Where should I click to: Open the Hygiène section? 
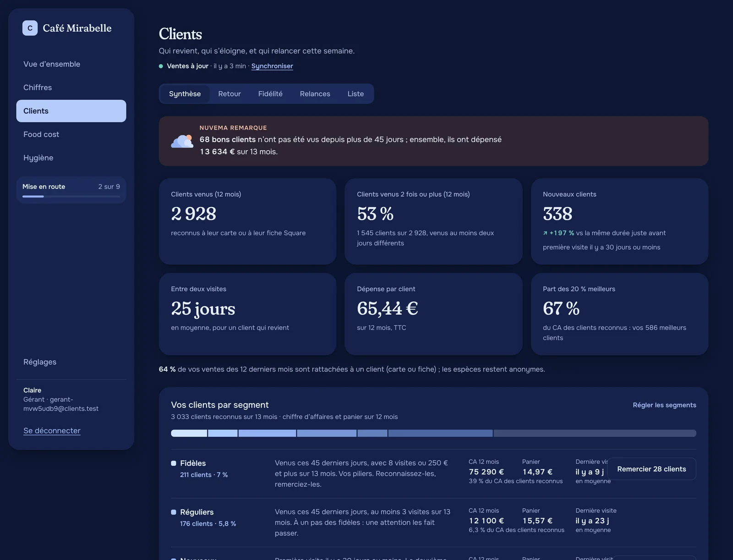click(x=71, y=158)
